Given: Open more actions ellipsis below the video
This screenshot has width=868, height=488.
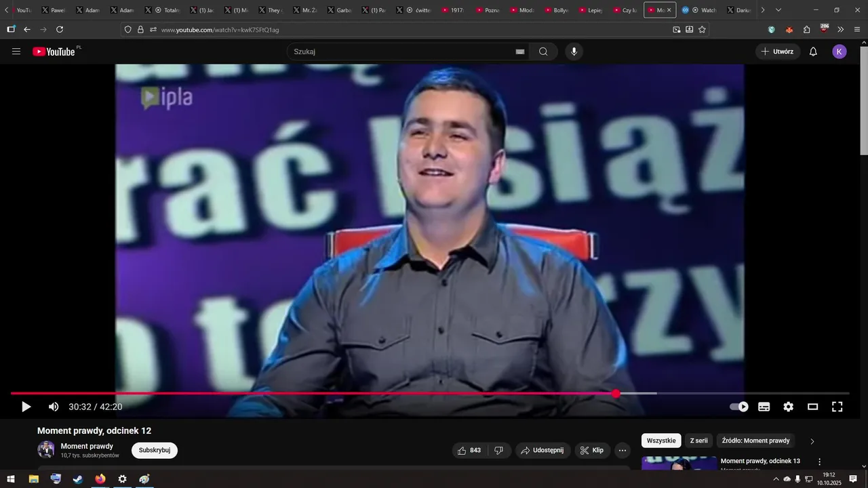Looking at the screenshot, I should (x=623, y=450).
